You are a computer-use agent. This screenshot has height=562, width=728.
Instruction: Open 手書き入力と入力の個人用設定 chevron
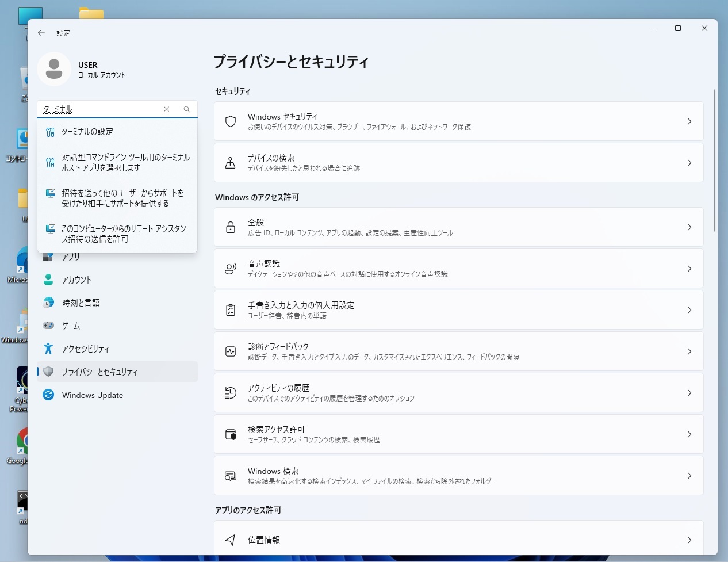(x=689, y=310)
